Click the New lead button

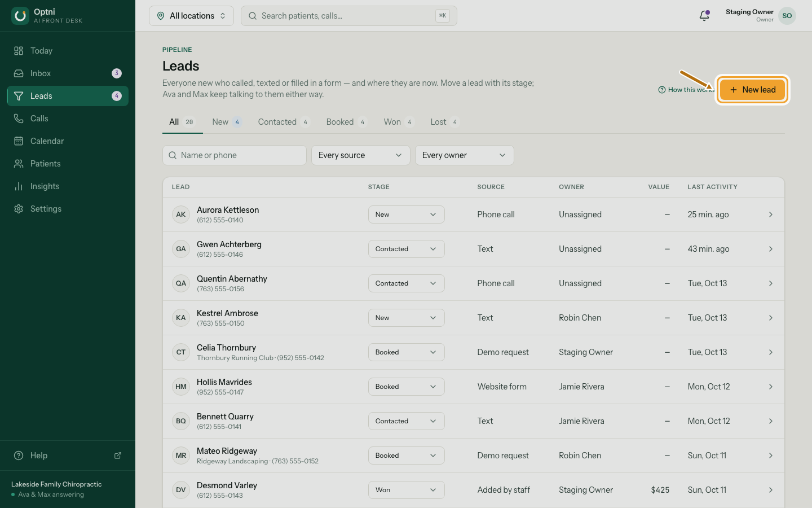752,90
